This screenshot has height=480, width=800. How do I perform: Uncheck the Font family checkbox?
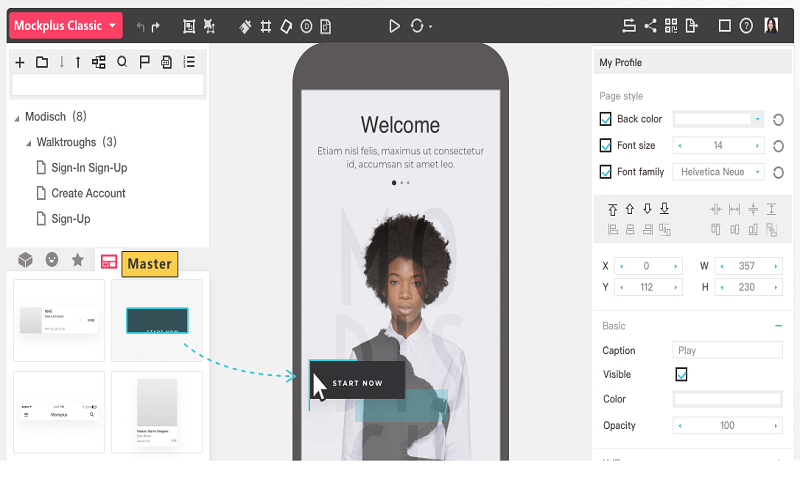pos(605,172)
